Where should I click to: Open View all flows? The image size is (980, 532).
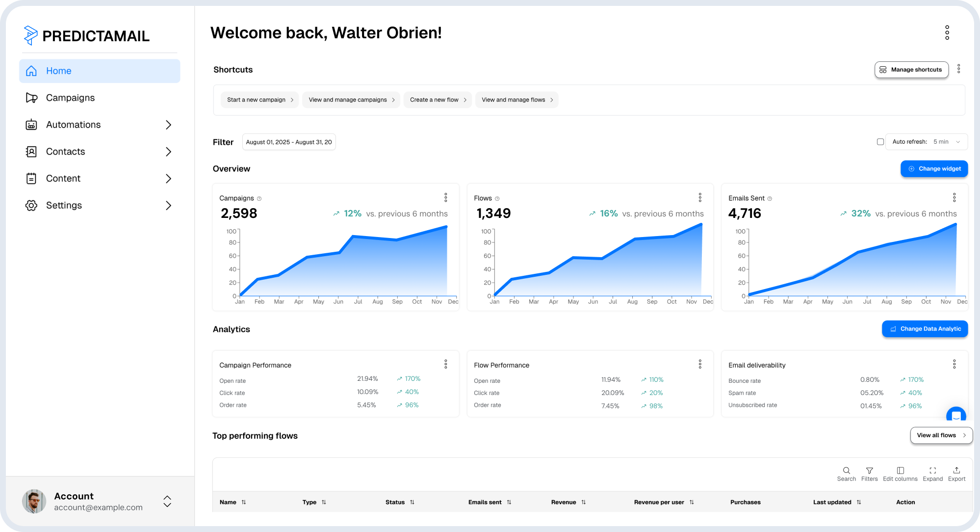[x=941, y=435]
